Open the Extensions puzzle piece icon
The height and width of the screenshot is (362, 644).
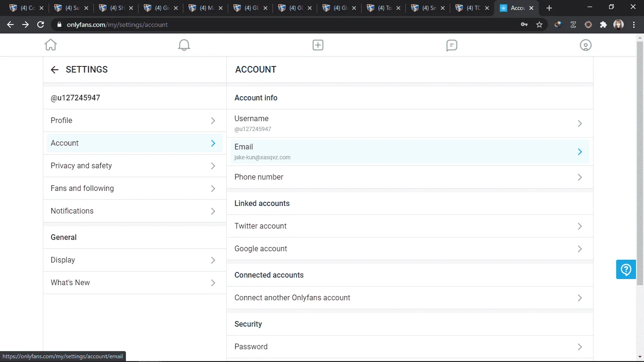point(603,25)
